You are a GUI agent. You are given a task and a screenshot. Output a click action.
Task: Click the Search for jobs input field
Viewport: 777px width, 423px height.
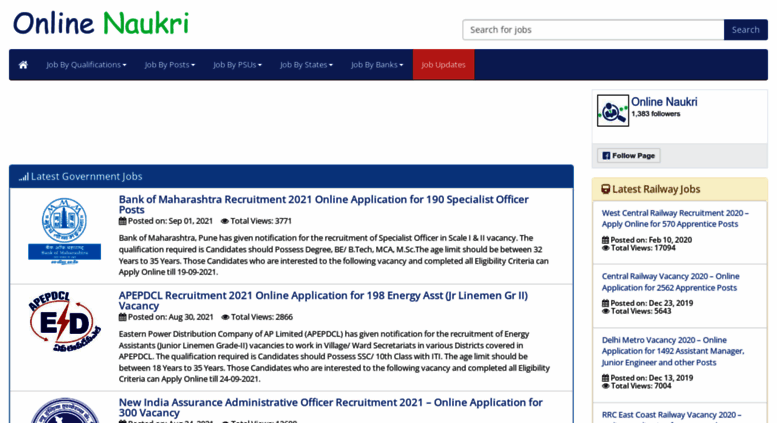pyautogui.click(x=593, y=30)
